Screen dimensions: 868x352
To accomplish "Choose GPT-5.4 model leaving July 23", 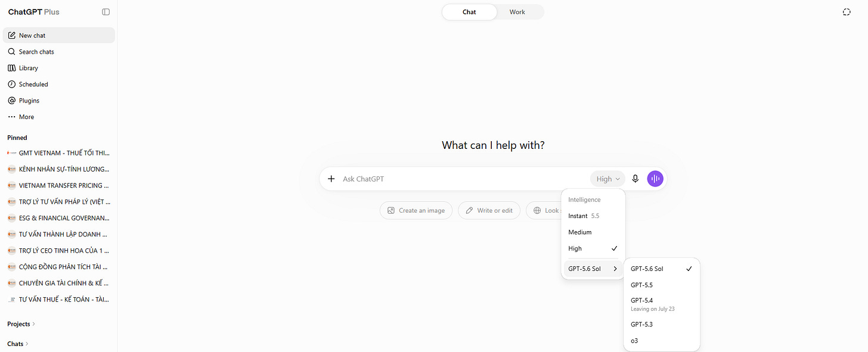I will pos(662,304).
